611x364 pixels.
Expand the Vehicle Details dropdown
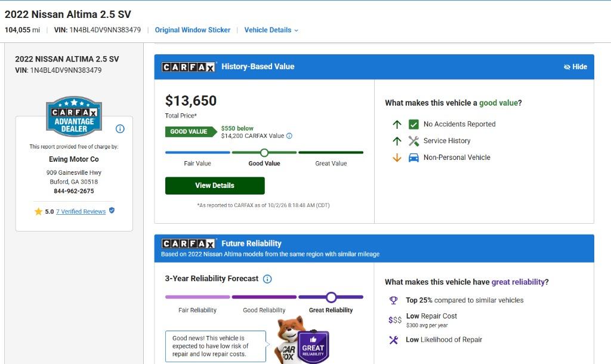tap(271, 30)
